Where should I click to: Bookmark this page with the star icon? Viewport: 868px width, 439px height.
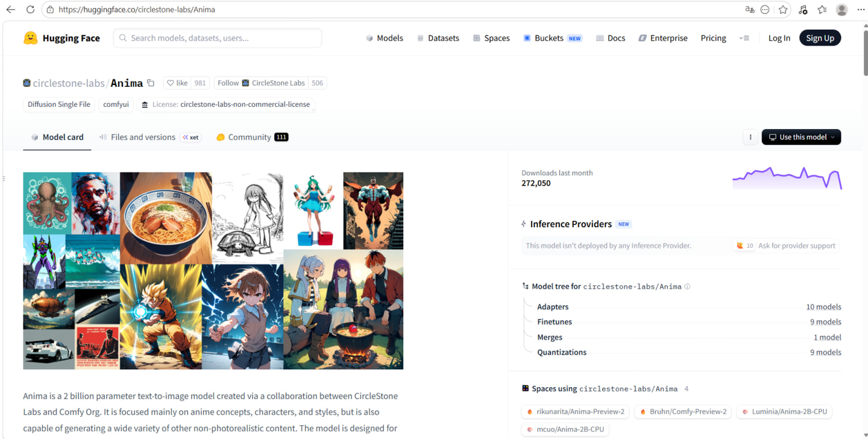point(783,10)
